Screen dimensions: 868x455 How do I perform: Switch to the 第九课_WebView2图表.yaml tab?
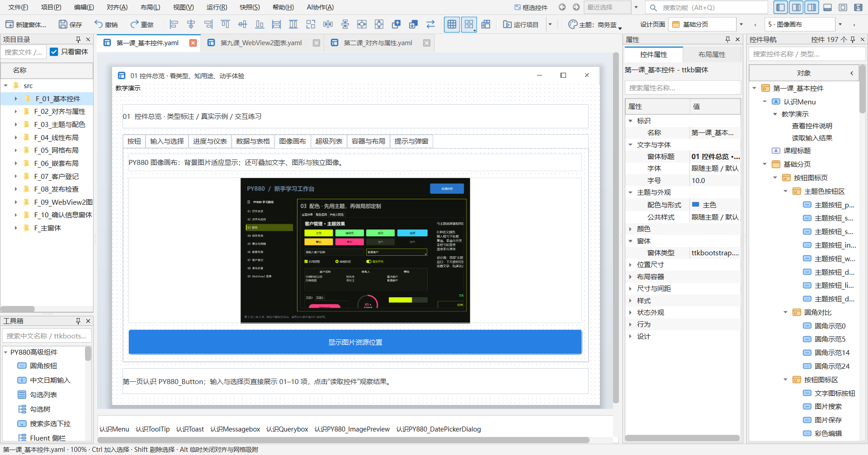pyautogui.click(x=261, y=43)
